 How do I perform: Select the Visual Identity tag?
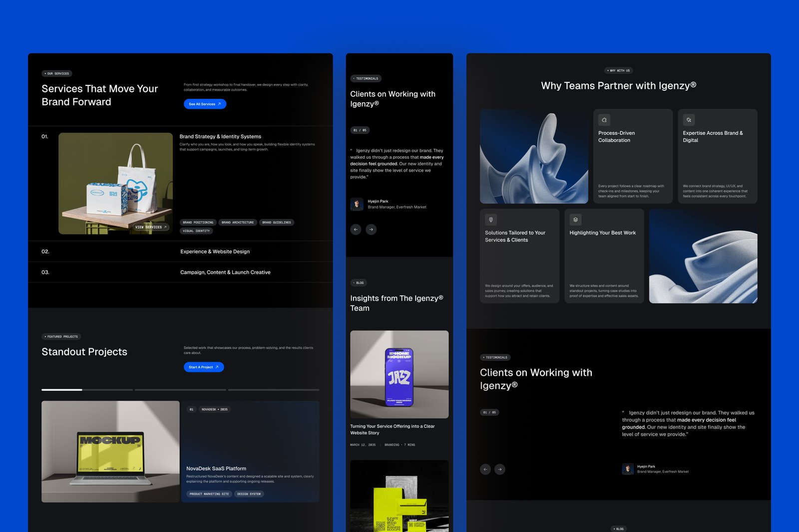tap(195, 231)
